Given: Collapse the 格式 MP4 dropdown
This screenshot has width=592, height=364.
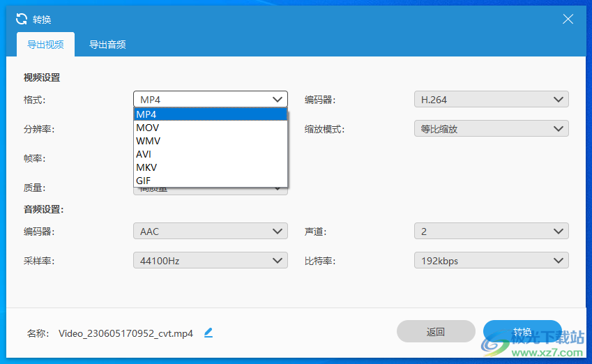Looking at the screenshot, I should point(211,99).
